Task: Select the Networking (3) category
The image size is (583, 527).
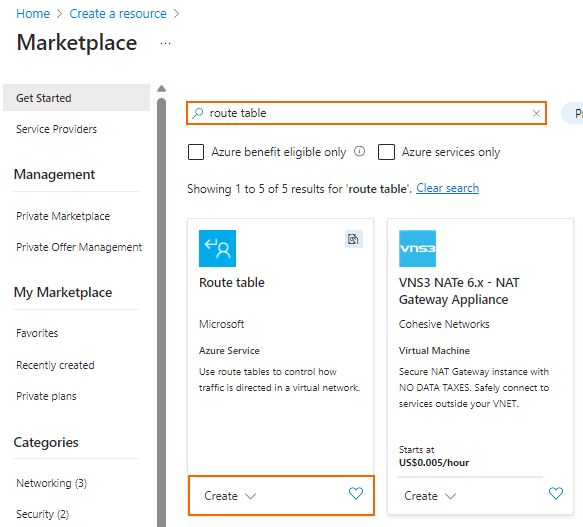Action: [52, 483]
